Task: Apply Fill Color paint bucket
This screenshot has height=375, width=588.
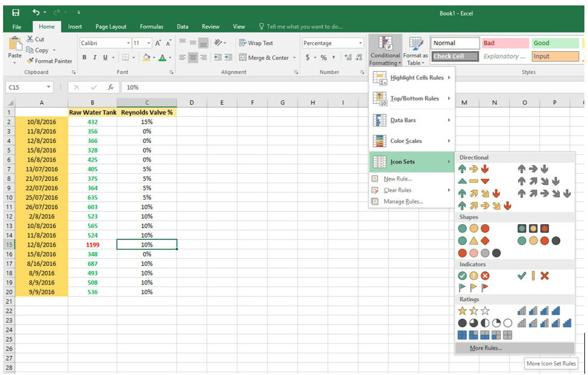Action: [x=147, y=57]
